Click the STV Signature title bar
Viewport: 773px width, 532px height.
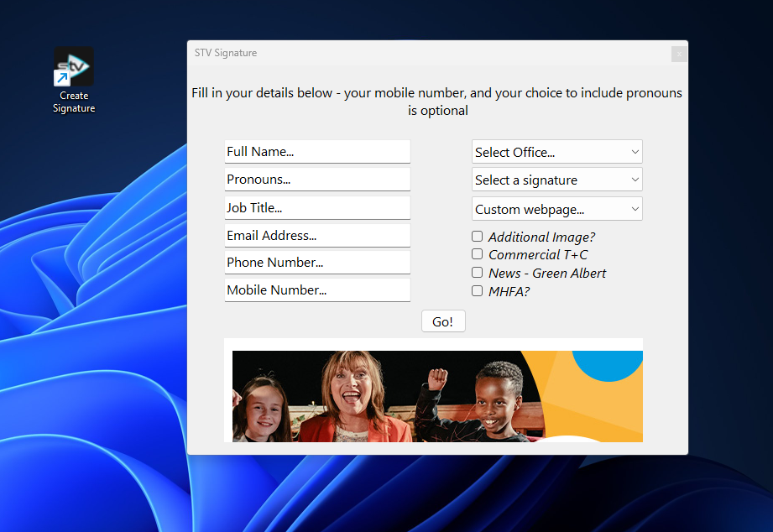[x=429, y=53]
